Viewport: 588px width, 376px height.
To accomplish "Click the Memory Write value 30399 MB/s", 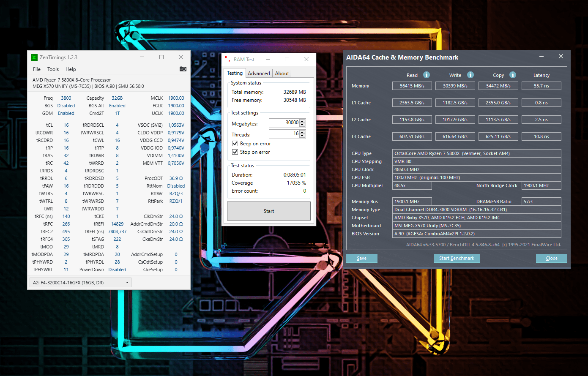I will pos(455,86).
